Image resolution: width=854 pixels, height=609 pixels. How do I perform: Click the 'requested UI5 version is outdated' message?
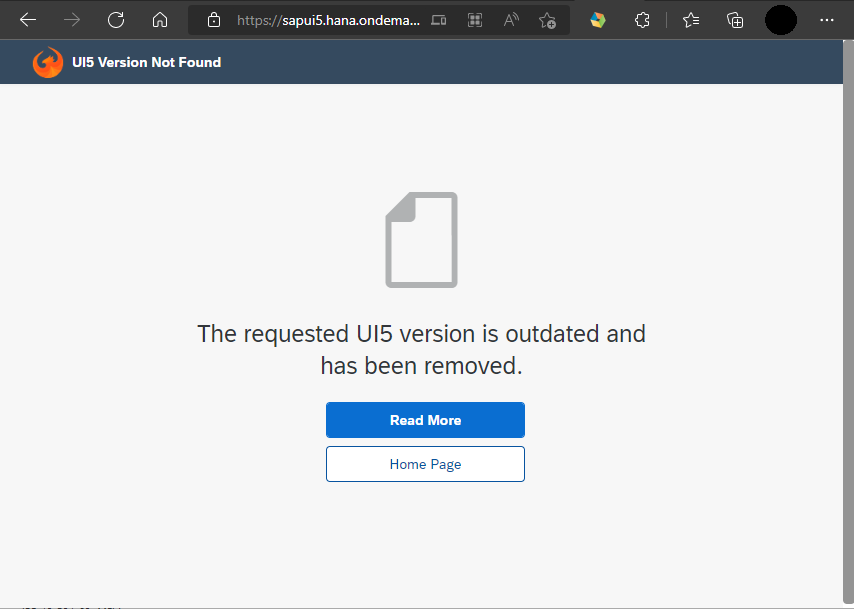click(422, 349)
